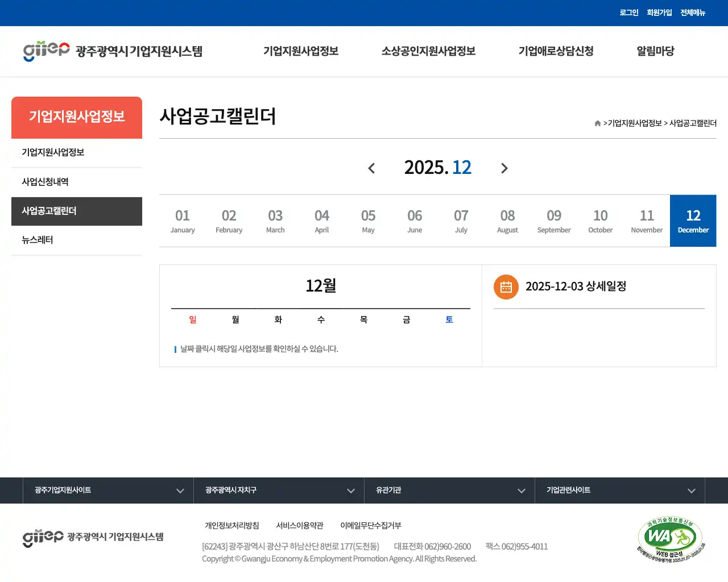The height and width of the screenshot is (582, 728).
Task: Open the 알림마당 menu
Action: (x=655, y=51)
